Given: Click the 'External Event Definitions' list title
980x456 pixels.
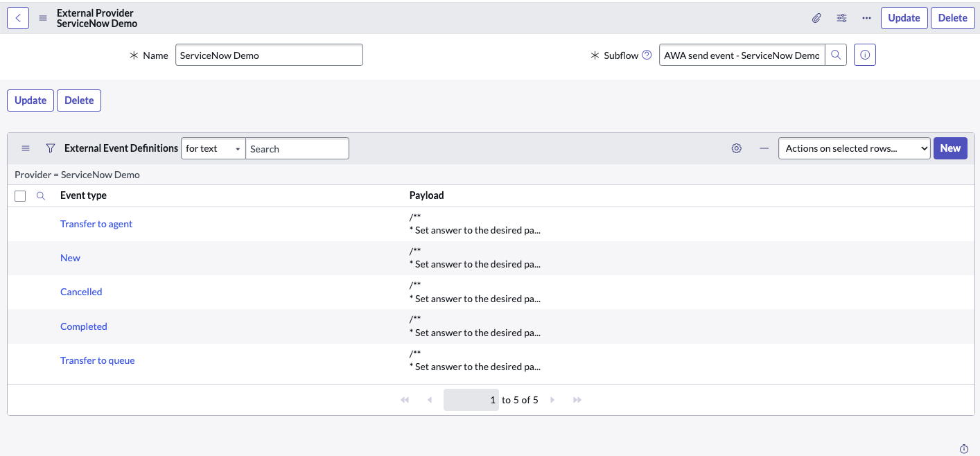Looking at the screenshot, I should coord(121,148).
